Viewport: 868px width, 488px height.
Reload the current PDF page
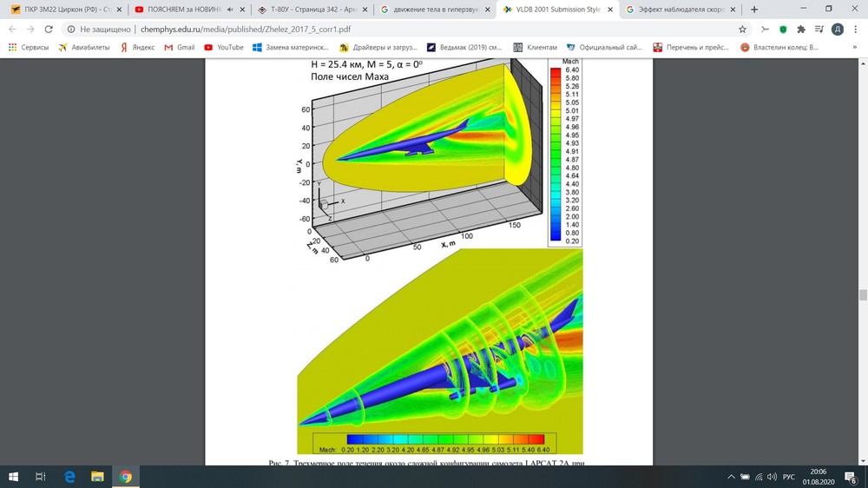49,30
